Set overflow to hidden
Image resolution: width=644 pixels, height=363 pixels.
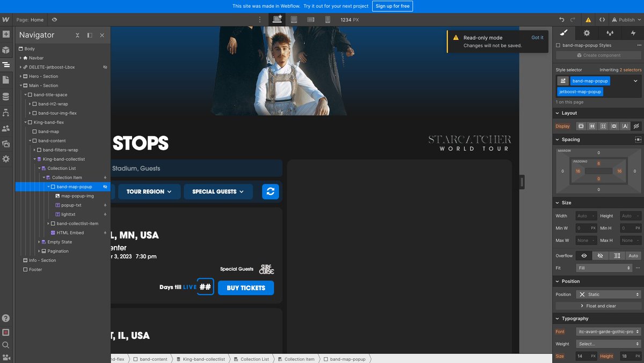click(601, 256)
